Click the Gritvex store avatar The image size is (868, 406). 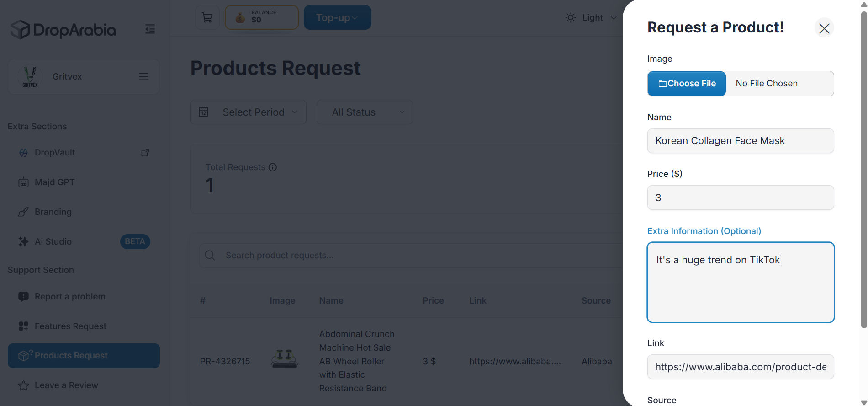pyautogui.click(x=30, y=77)
